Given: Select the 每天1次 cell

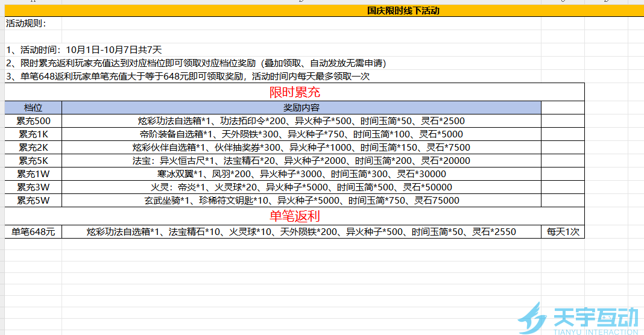Looking at the screenshot, I should point(563,231).
